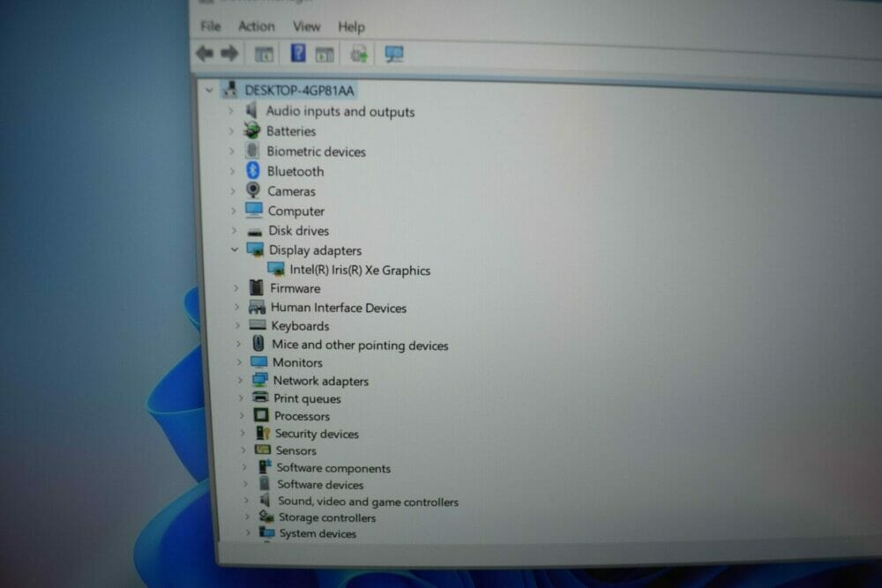The width and height of the screenshot is (882, 588).
Task: Click the Update driver toolbar icon
Action: pyautogui.click(x=359, y=54)
